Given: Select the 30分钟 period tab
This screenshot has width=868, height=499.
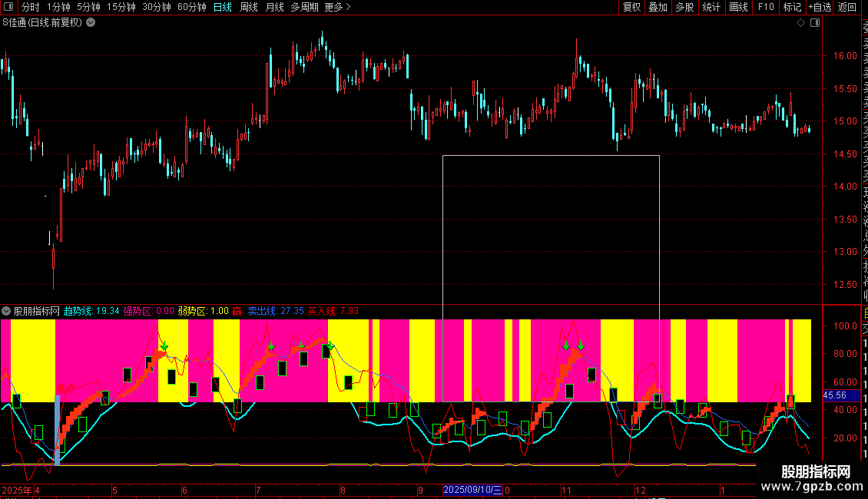Looking at the screenshot, I should (157, 7).
